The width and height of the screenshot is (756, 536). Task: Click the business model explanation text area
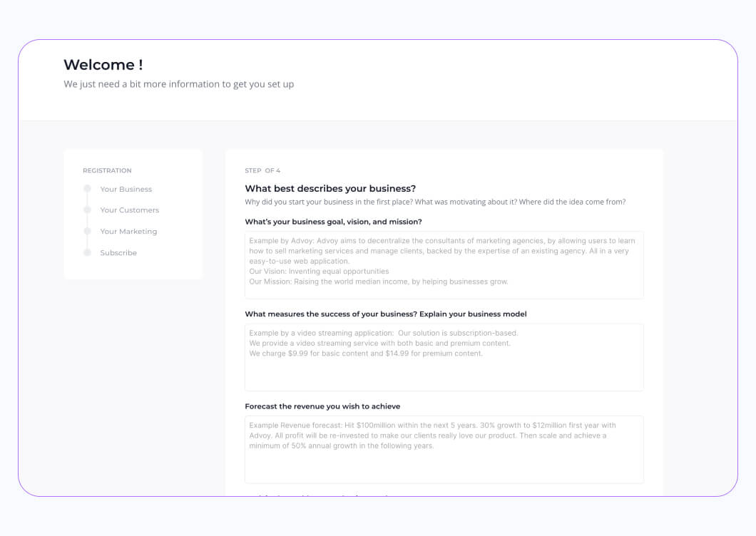(444, 357)
